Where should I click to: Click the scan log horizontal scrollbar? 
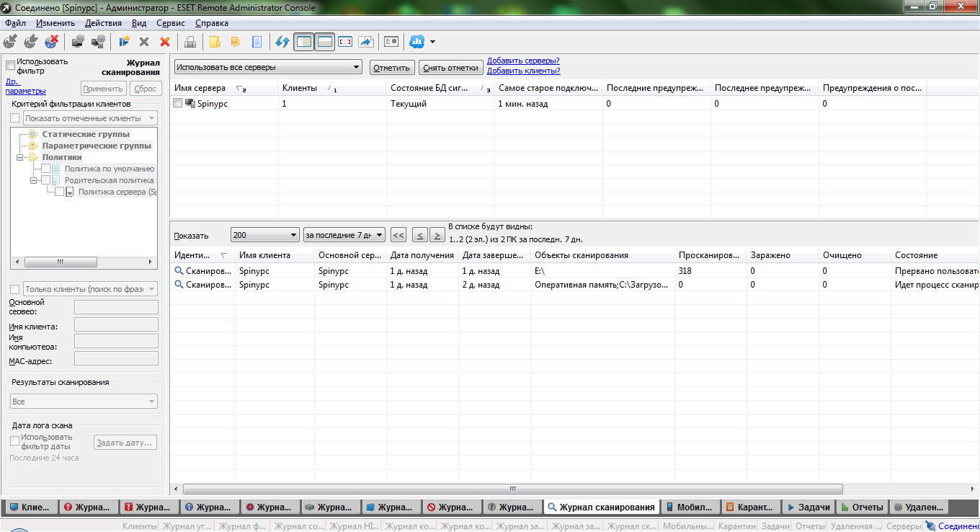pyautogui.click(x=513, y=489)
